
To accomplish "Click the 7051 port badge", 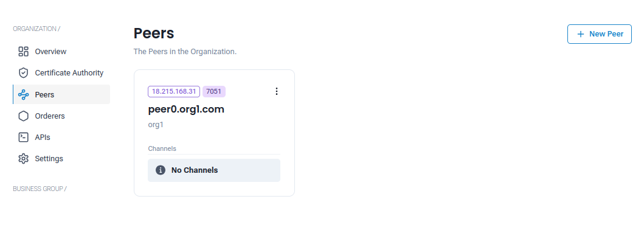I will coord(214,92).
